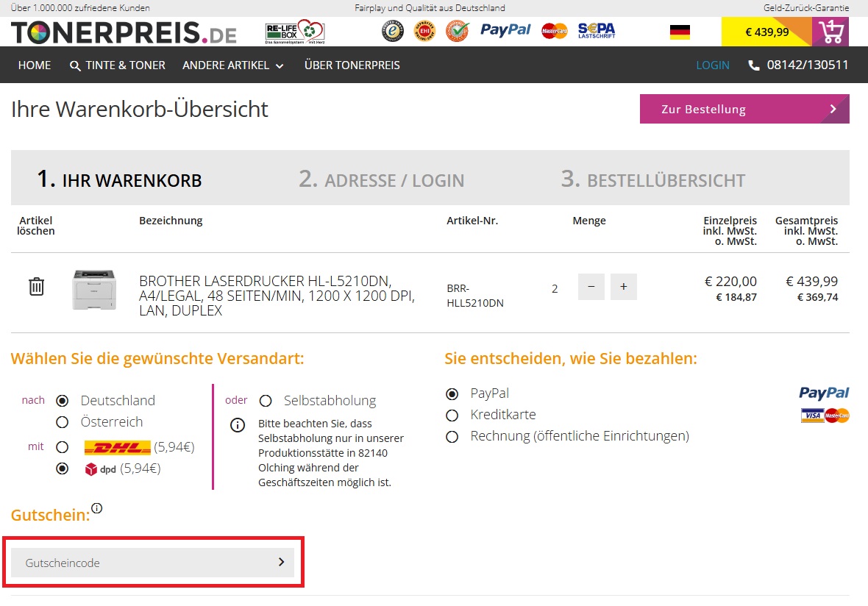This screenshot has width=868, height=606.
Task: Click the Zur Bestellung button
Action: [744, 109]
